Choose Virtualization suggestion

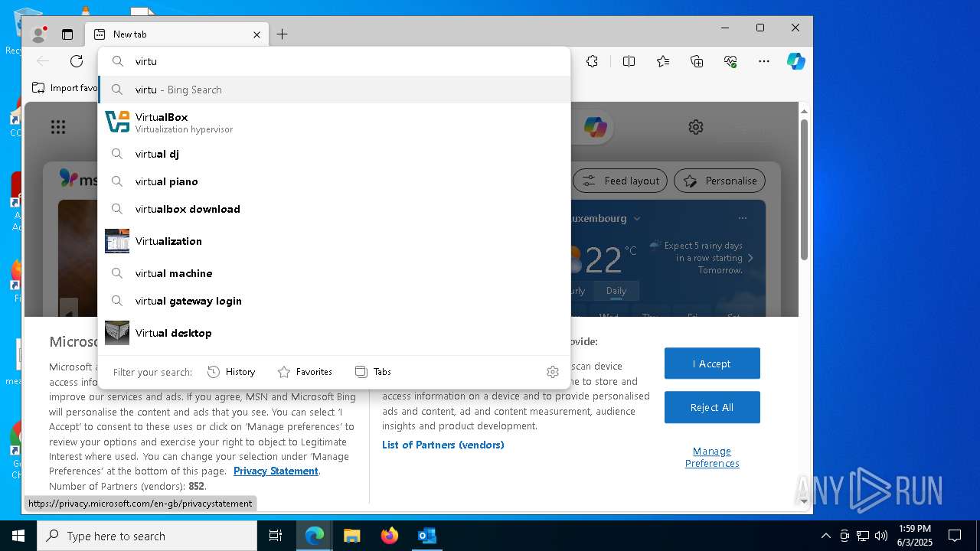tap(335, 241)
